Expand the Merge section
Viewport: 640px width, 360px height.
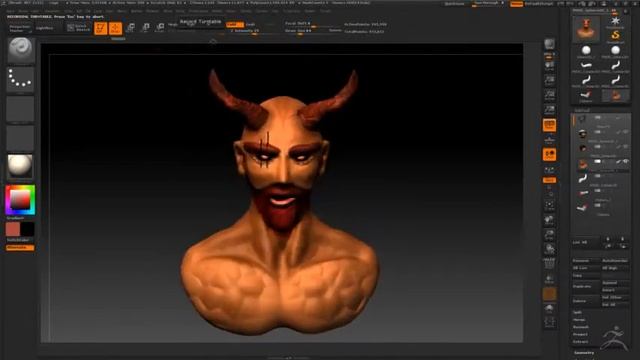[579, 320]
